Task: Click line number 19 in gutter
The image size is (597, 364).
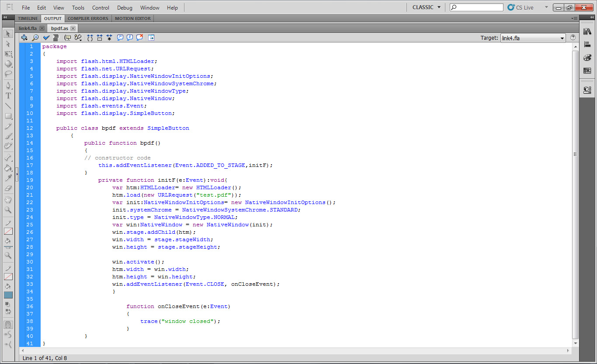Action: click(x=30, y=180)
